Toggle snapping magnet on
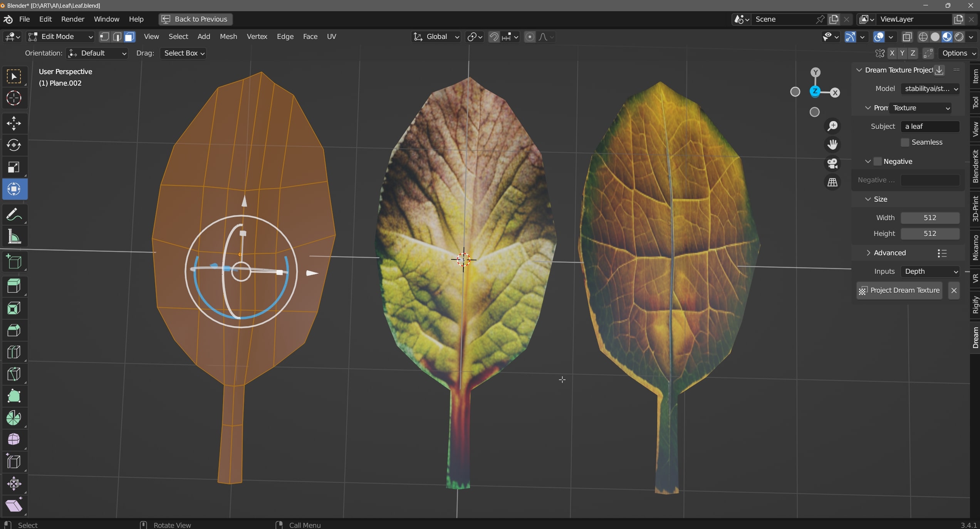The height and width of the screenshot is (529, 980). pos(493,37)
